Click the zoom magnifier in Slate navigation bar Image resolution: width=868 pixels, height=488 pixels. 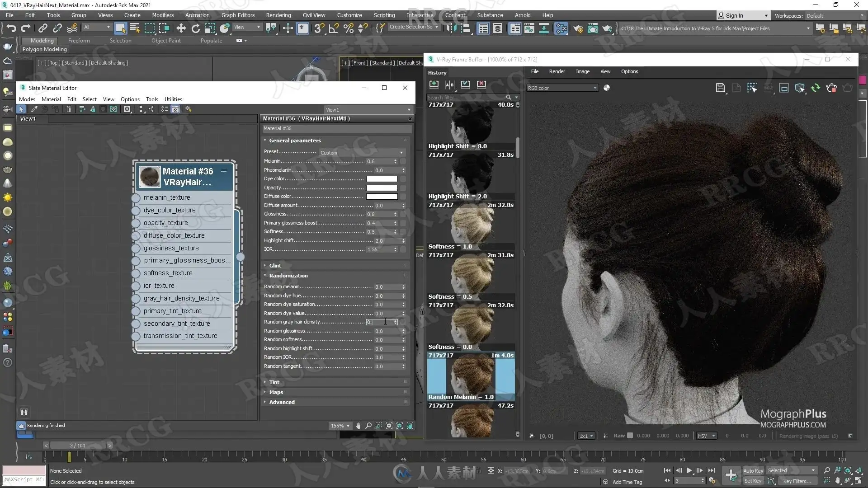(x=368, y=426)
